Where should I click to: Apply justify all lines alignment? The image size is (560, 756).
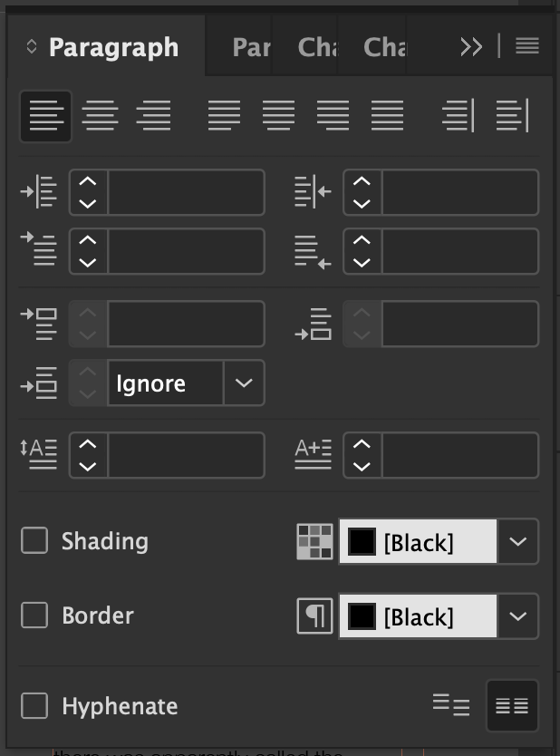click(388, 116)
